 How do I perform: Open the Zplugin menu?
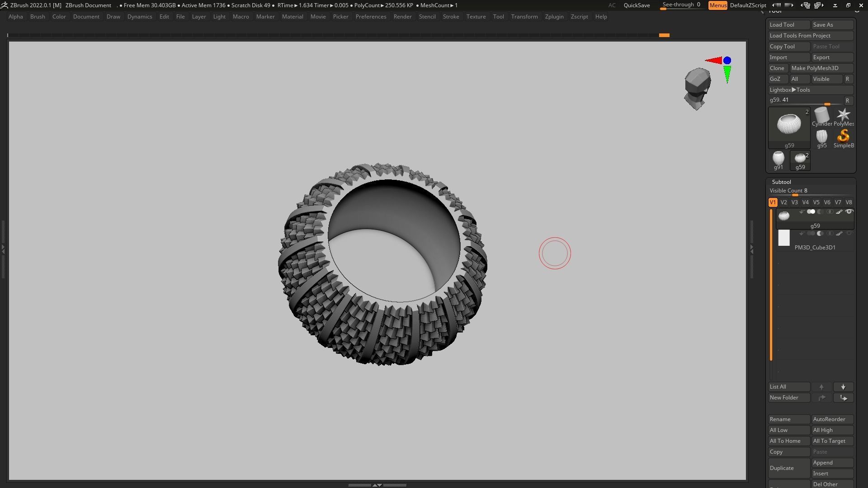(x=554, y=17)
